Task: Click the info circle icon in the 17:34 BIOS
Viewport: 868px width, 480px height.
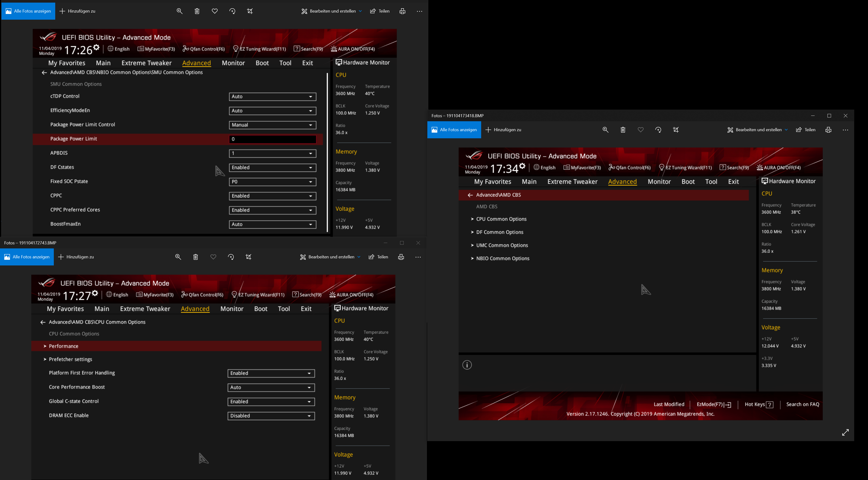Action: tap(467, 365)
